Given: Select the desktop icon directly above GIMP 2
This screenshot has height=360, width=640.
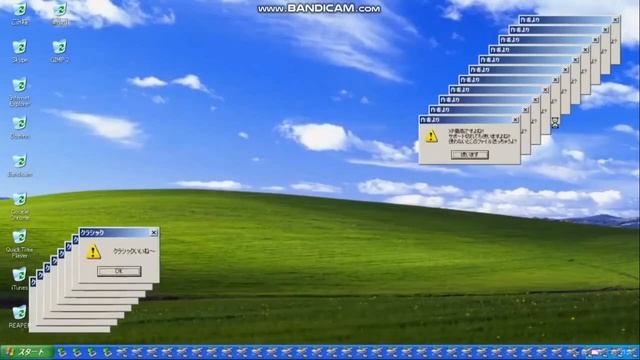Looking at the screenshot, I should [60, 13].
